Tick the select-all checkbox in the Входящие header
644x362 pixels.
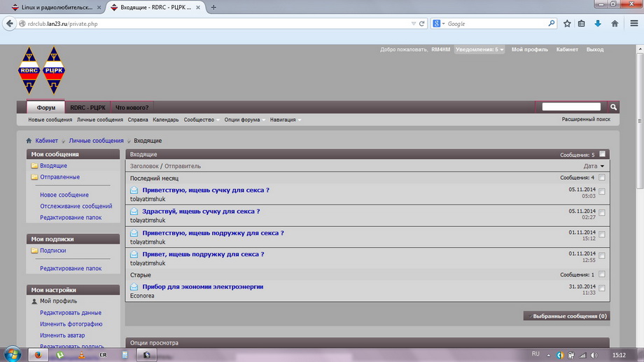click(603, 154)
